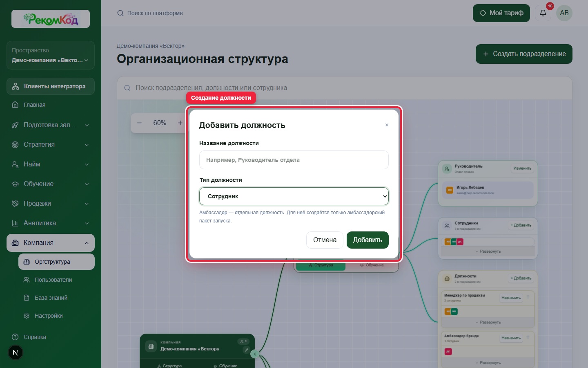Viewport: 588px width, 368px height.
Task: Close the Add position dialog
Action: point(387,125)
